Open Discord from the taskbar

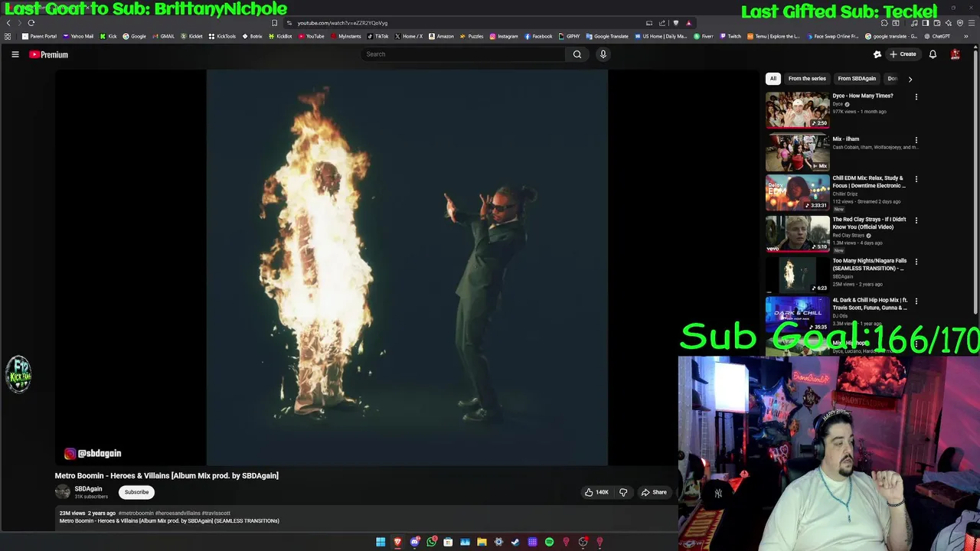pyautogui.click(x=415, y=542)
